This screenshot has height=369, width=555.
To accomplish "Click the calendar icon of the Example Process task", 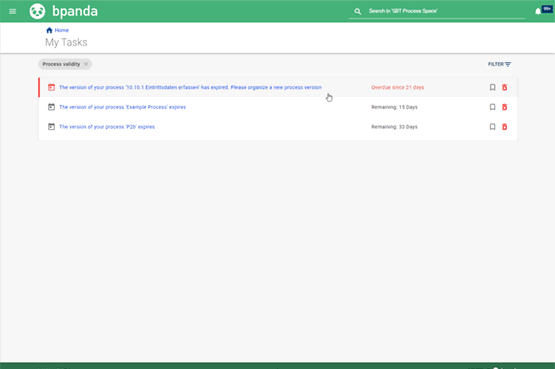I will pos(51,107).
